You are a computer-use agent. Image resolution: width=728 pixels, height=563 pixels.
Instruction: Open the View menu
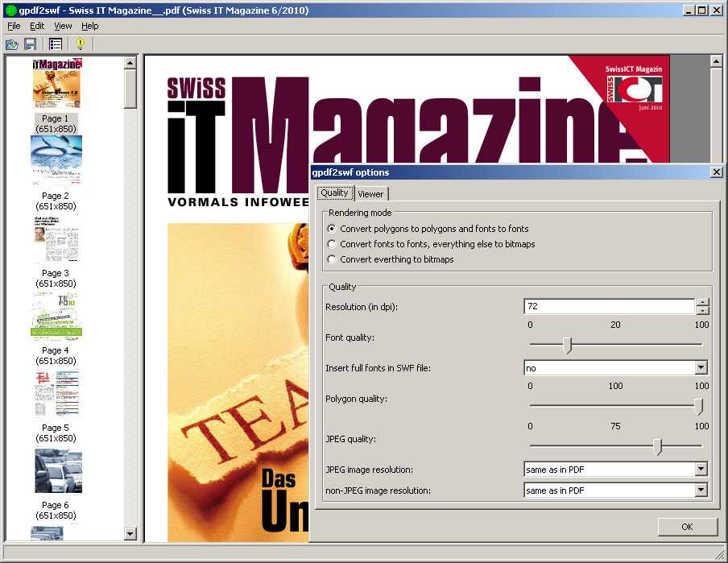click(x=63, y=26)
